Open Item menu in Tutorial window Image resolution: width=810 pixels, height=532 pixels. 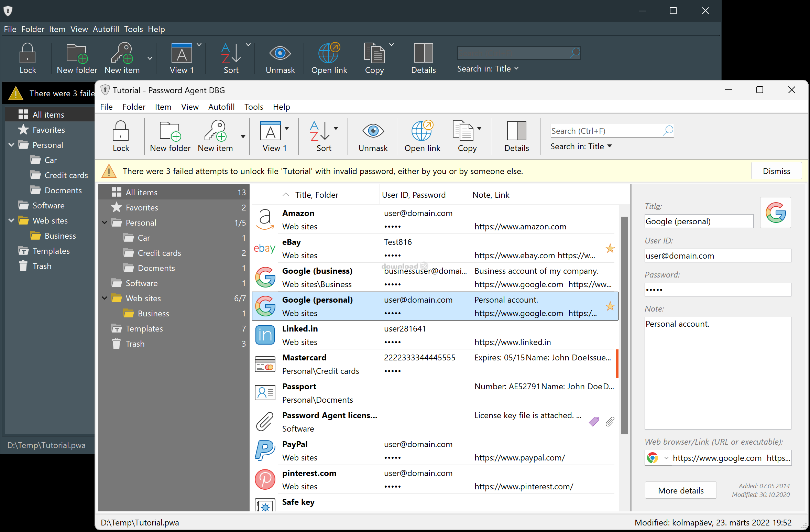pos(163,107)
